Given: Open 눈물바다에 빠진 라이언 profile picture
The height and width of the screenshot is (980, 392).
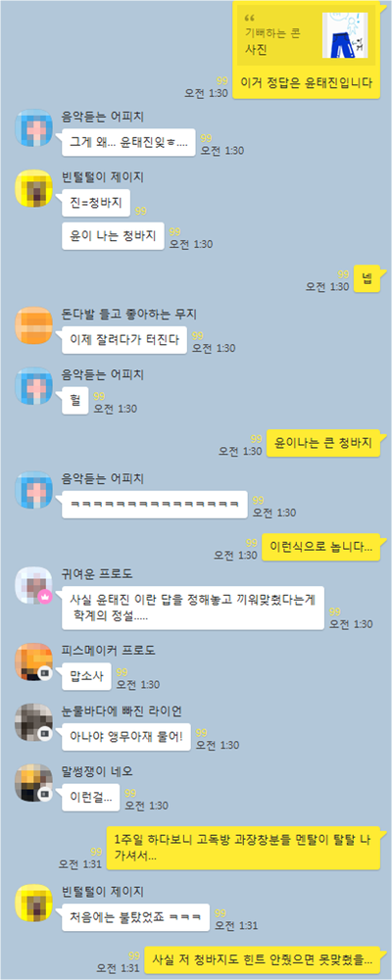Looking at the screenshot, I should click(33, 722).
